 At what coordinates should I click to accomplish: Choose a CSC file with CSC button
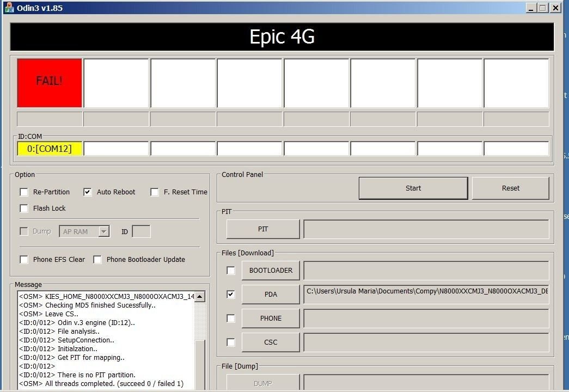[x=271, y=342]
